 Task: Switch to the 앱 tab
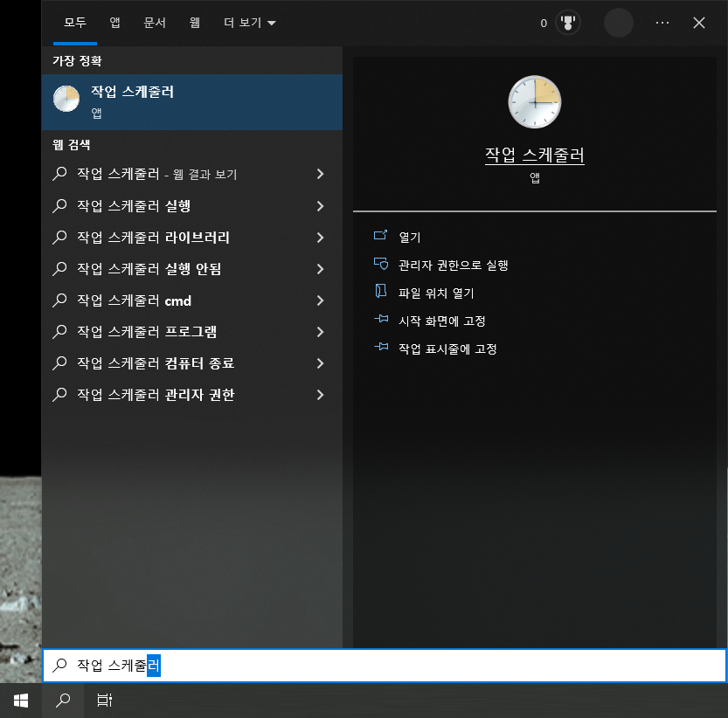tap(114, 23)
